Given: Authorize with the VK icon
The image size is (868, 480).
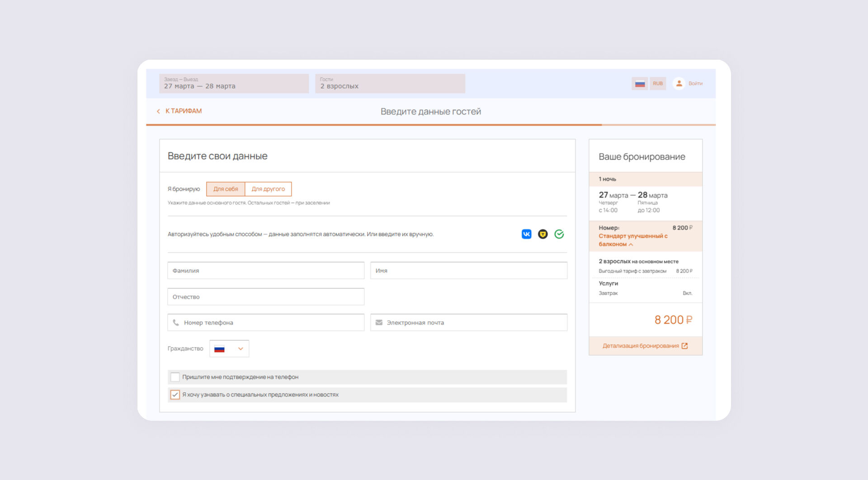Looking at the screenshot, I should pyautogui.click(x=526, y=234).
